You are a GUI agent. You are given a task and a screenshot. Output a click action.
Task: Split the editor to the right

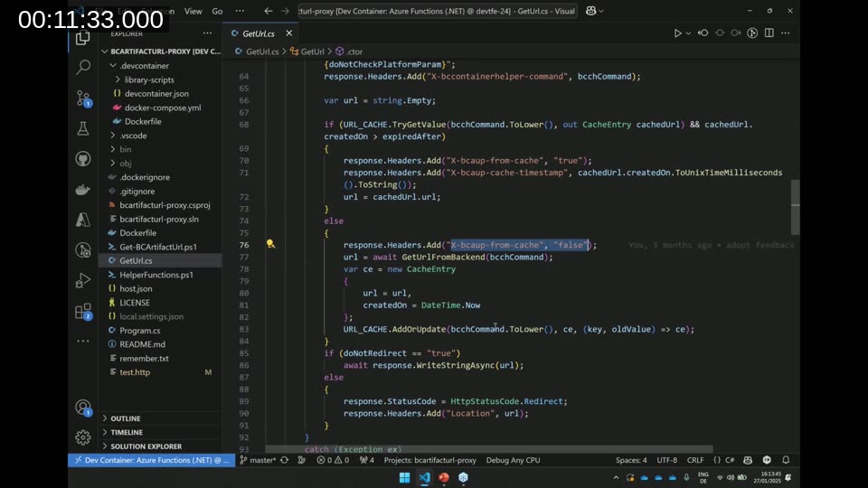point(769,33)
